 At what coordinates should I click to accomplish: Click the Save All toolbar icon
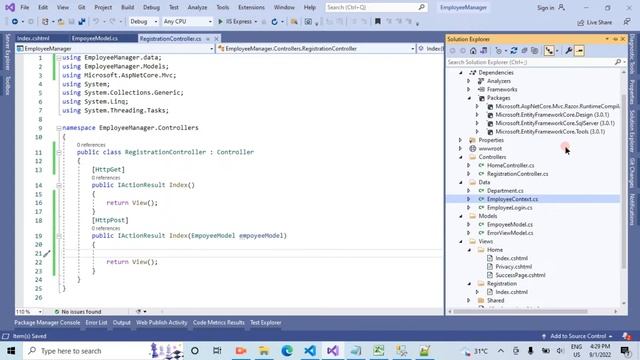[82, 22]
